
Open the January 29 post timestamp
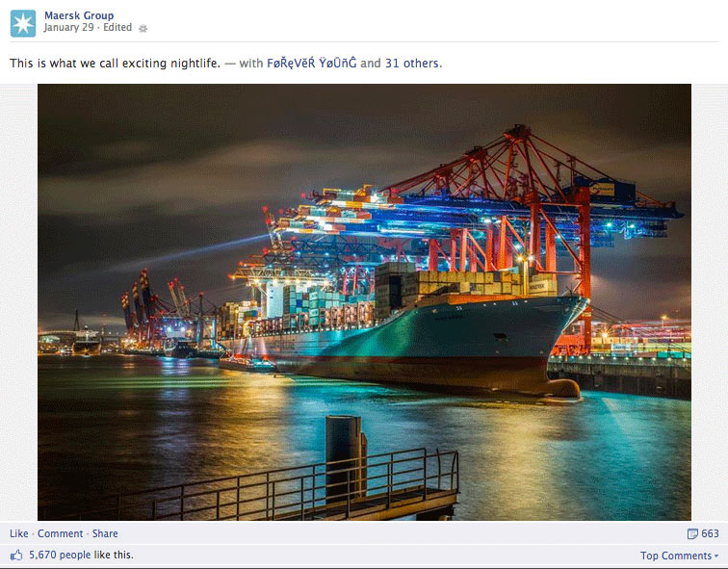pyautogui.click(x=68, y=27)
